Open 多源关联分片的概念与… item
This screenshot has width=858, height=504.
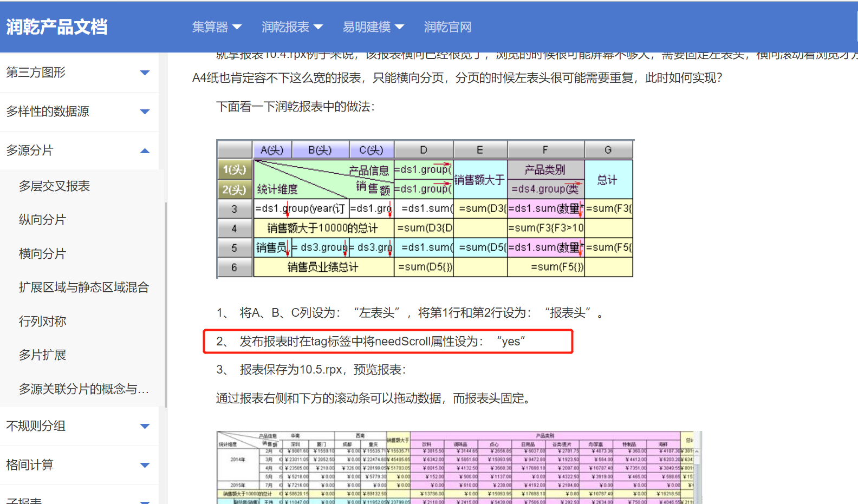click(x=83, y=389)
